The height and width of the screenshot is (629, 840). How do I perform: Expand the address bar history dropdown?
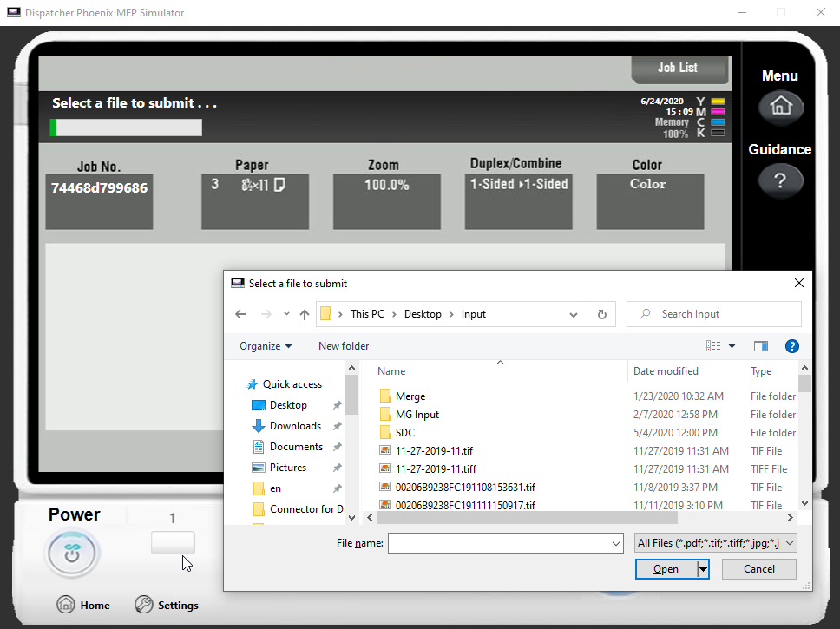point(574,314)
